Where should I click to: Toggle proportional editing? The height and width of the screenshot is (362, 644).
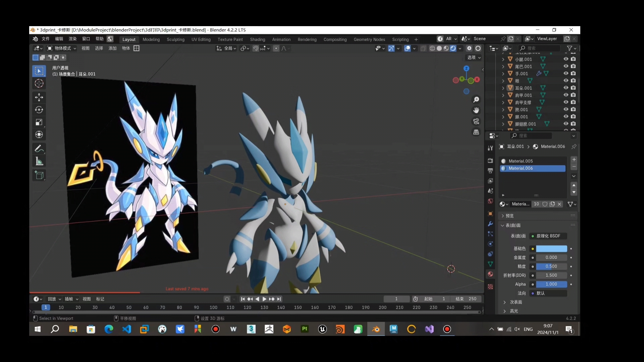276,48
